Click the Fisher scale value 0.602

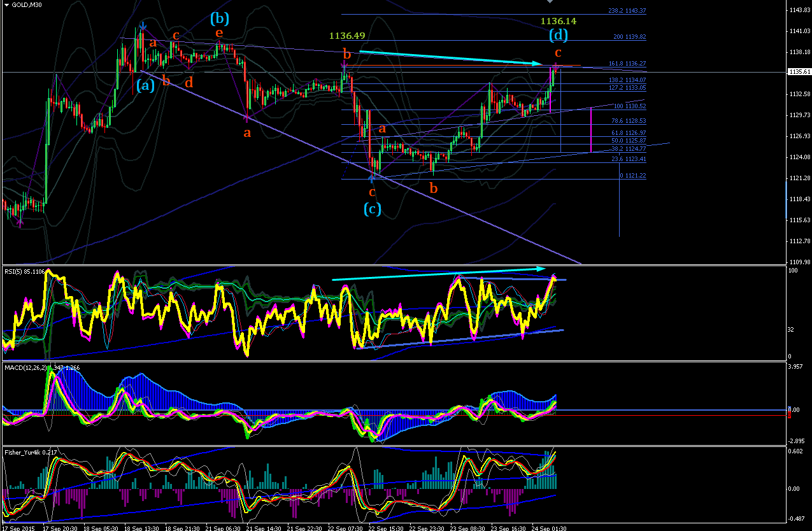(797, 452)
